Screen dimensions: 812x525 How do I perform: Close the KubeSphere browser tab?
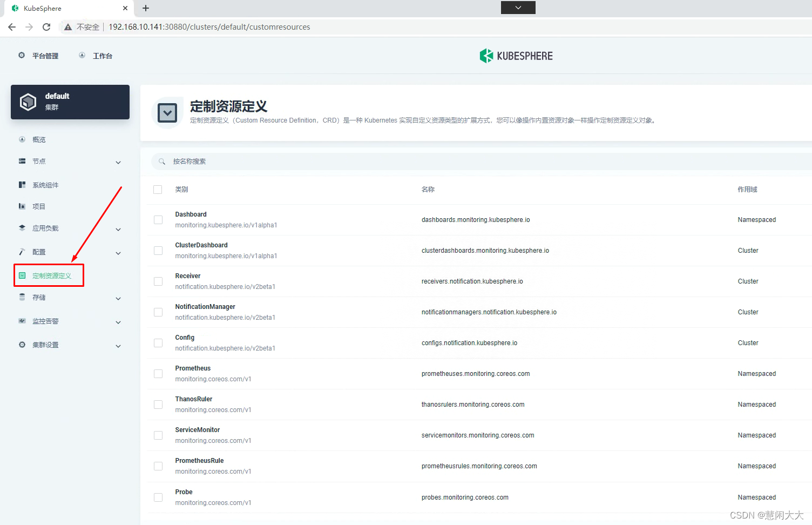click(125, 8)
